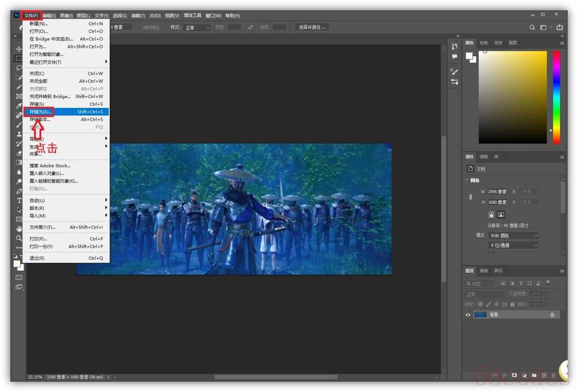Viewport: 578px width, 392px height.
Task: Hide the 背景 layer using the eye icon
Action: 468,315
